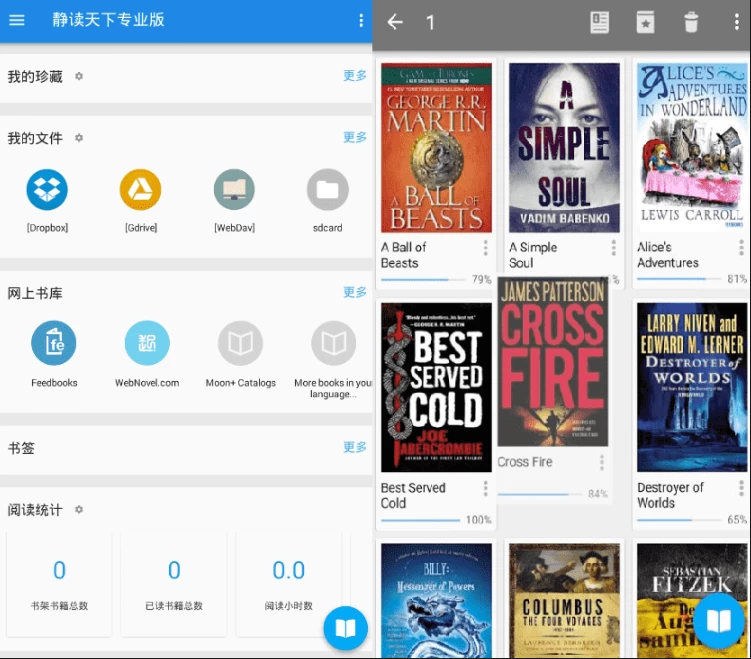Open options menu for Cross Fire
The height and width of the screenshot is (659, 751).
point(602,462)
